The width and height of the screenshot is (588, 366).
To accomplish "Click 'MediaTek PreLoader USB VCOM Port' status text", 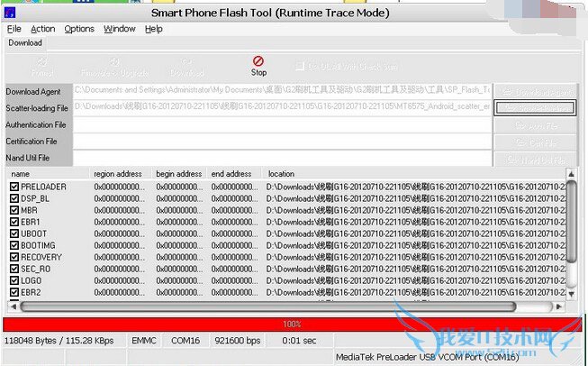I will pyautogui.click(x=427, y=357).
